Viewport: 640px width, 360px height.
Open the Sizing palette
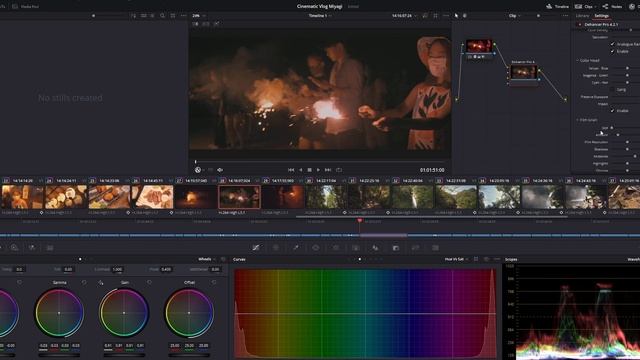[416, 248]
